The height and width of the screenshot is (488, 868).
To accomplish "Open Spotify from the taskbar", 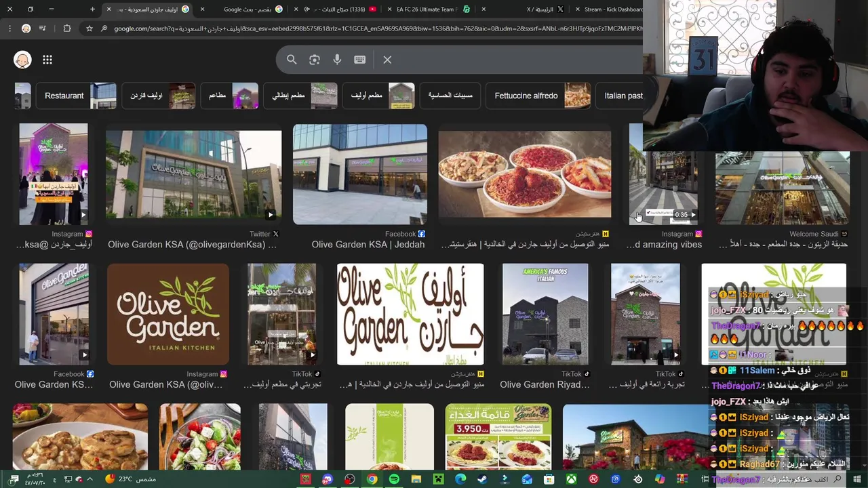I will click(394, 479).
